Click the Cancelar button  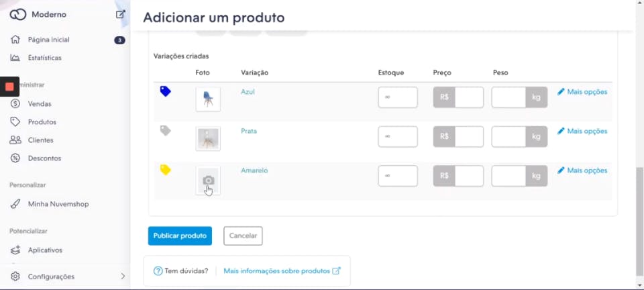click(243, 236)
